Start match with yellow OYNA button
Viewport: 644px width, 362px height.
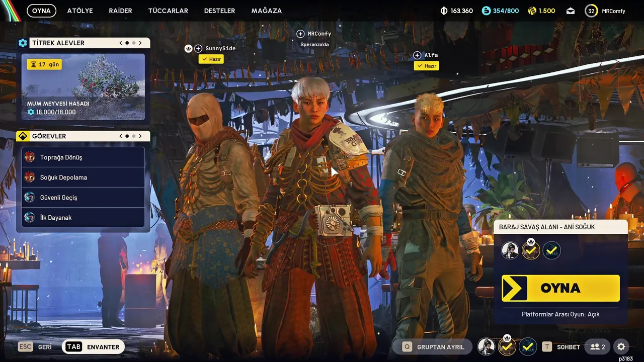(x=560, y=288)
